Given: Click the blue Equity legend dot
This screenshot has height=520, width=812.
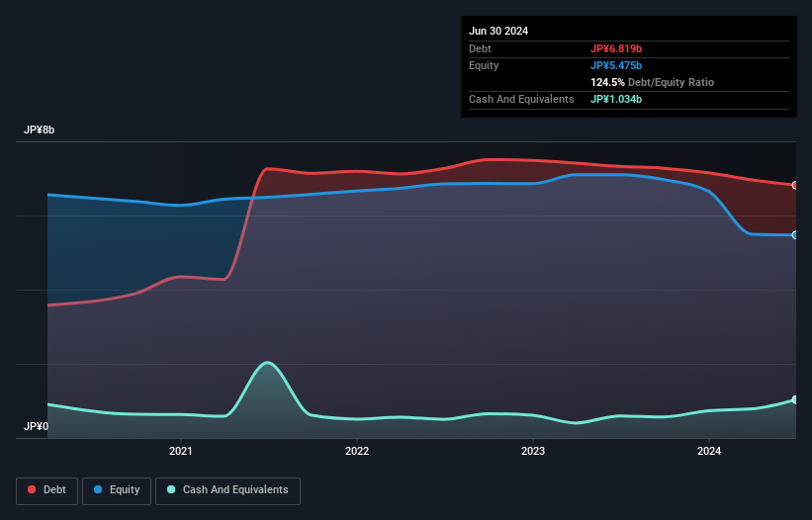Looking at the screenshot, I should click(x=98, y=489).
